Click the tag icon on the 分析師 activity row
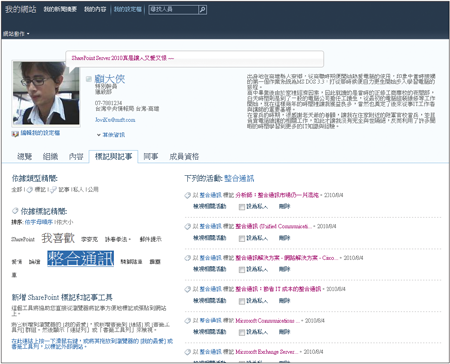 pos(188,195)
